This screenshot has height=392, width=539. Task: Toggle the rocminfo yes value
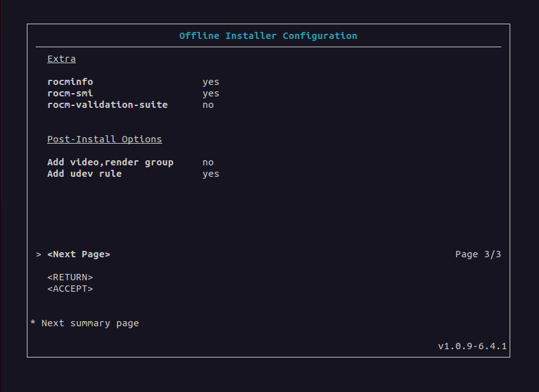(x=211, y=82)
